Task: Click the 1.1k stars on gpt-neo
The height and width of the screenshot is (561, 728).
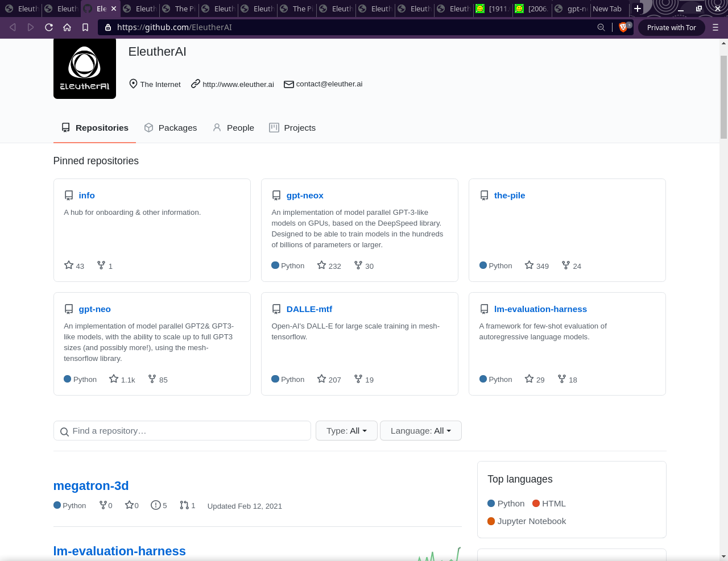Action: click(122, 379)
